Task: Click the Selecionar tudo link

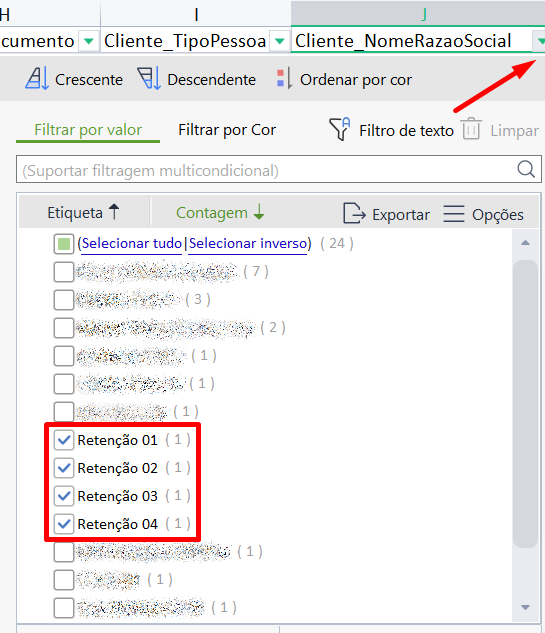Action: click(x=132, y=243)
